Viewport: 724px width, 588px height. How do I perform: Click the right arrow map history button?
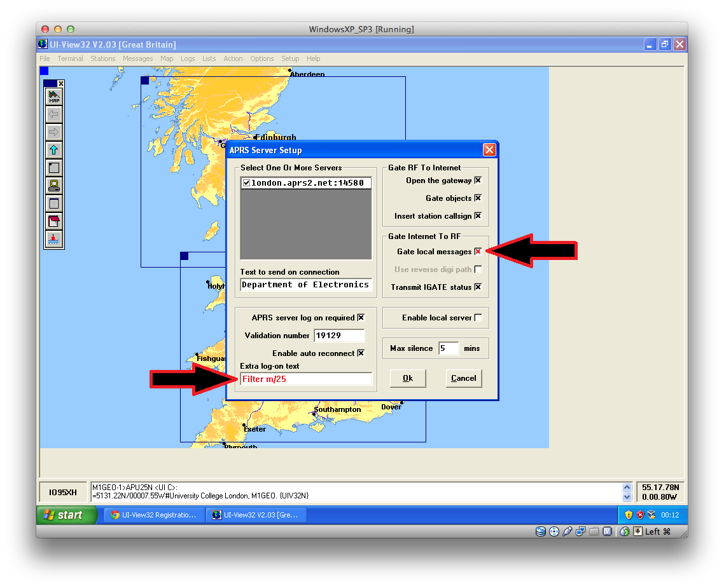(54, 132)
